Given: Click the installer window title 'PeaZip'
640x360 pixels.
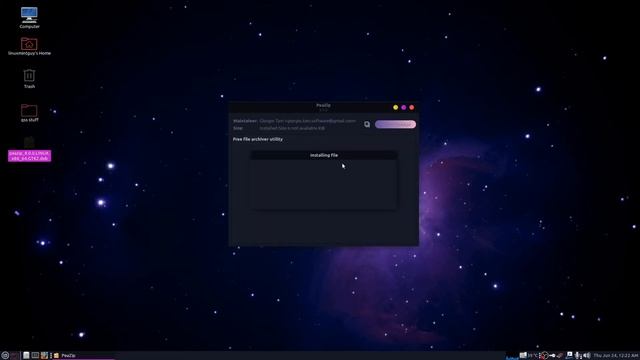Looking at the screenshot, I should [x=323, y=105].
